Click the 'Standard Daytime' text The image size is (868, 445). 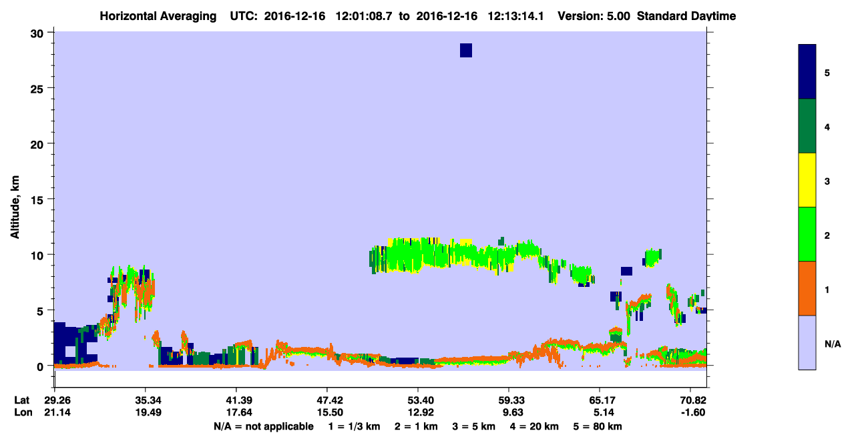tap(686, 16)
